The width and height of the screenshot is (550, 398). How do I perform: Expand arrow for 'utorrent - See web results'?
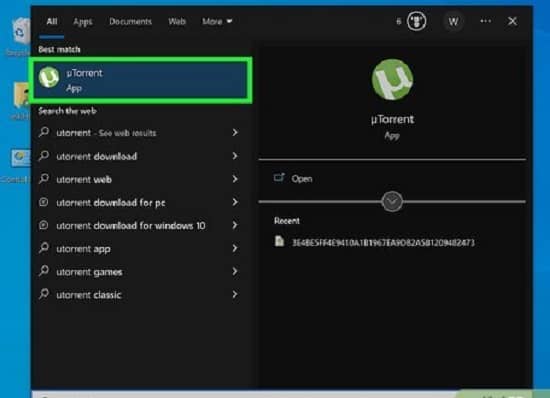click(235, 133)
